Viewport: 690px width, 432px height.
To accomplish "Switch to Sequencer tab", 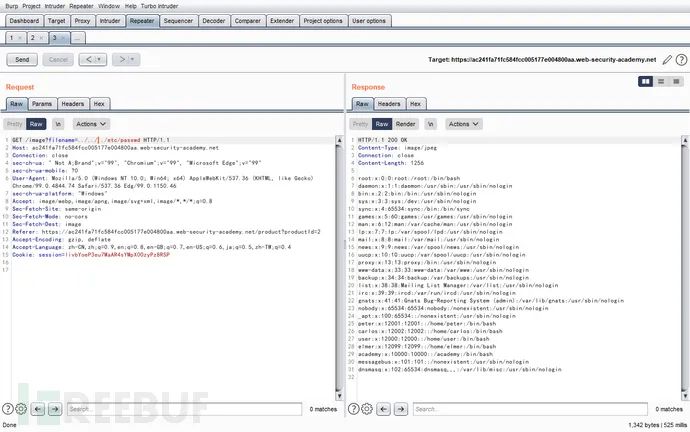I will coord(178,21).
